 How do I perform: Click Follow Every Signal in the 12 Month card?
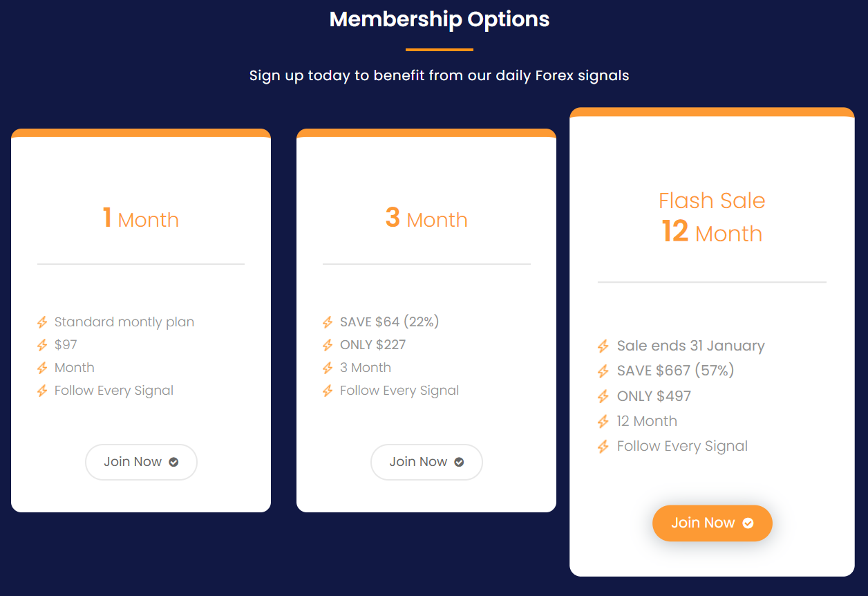coord(682,447)
